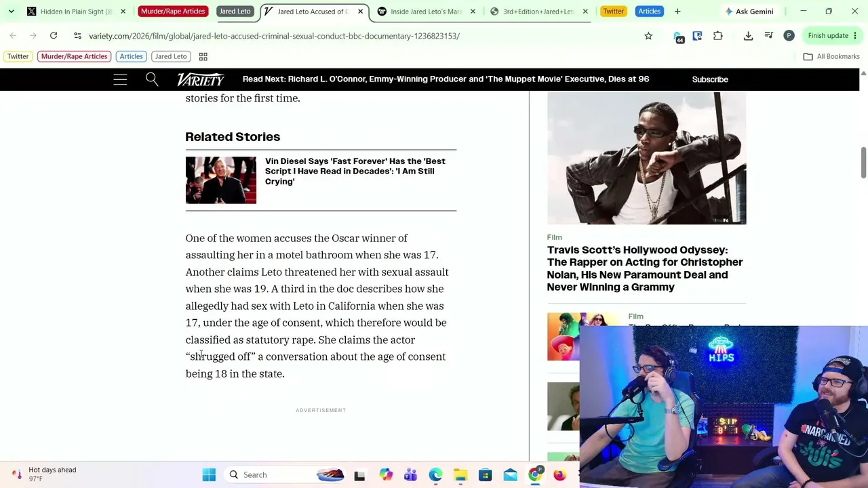
Task: Expand the blue Articles tab group
Action: pyautogui.click(x=649, y=12)
